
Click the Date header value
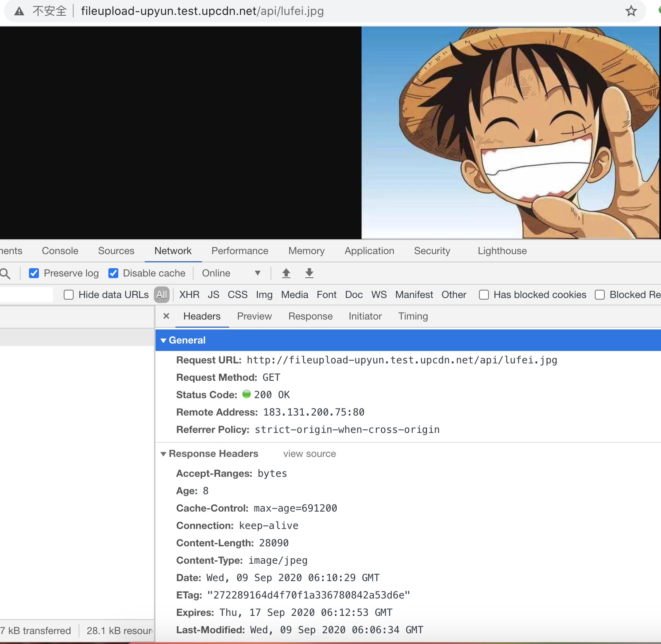[x=293, y=578]
